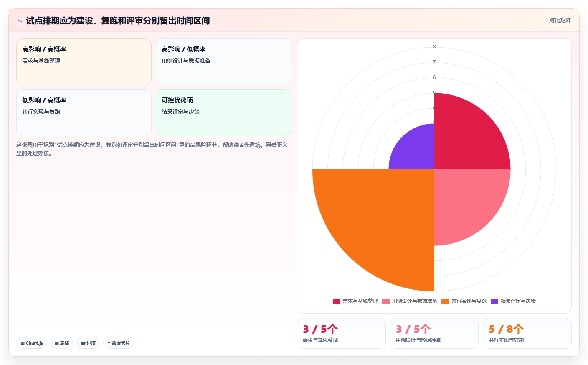This screenshot has width=588, height=365.
Task: Click the page title 试点排期应为建设 heading
Action: tap(118, 20)
